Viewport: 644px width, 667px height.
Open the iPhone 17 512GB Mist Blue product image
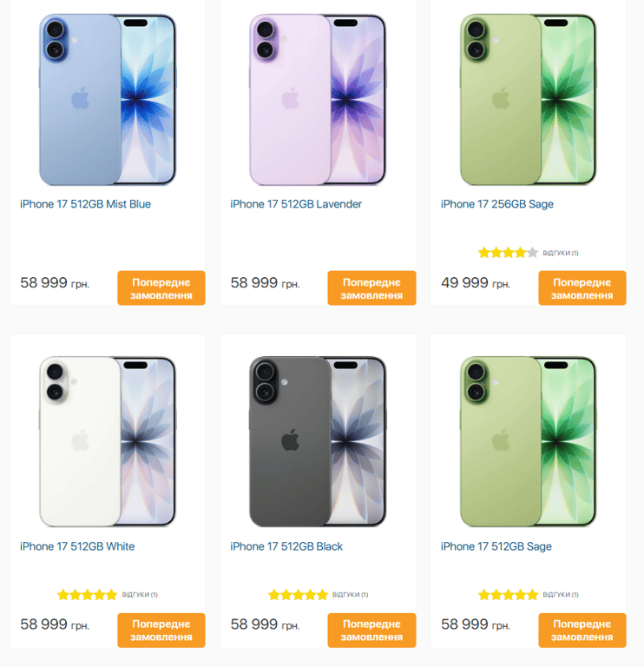107,100
